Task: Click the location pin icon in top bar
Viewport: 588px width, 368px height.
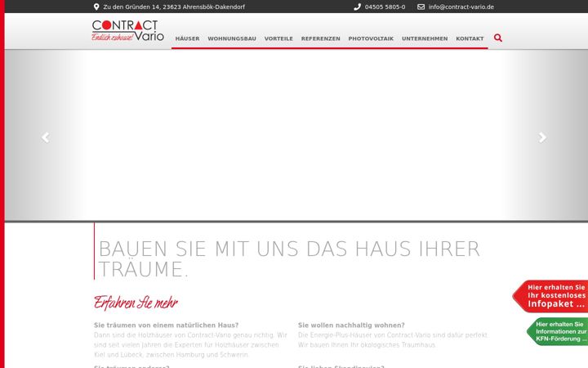Action: pyautogui.click(x=96, y=7)
